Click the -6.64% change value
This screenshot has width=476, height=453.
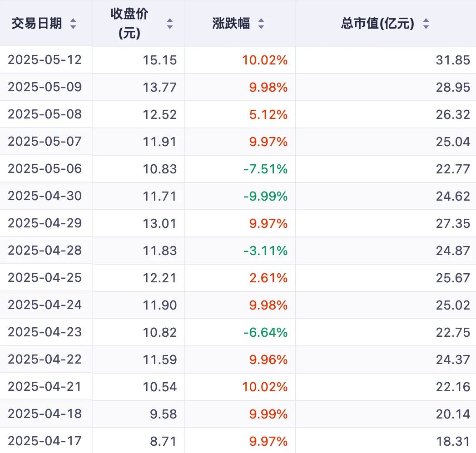pyautogui.click(x=265, y=332)
